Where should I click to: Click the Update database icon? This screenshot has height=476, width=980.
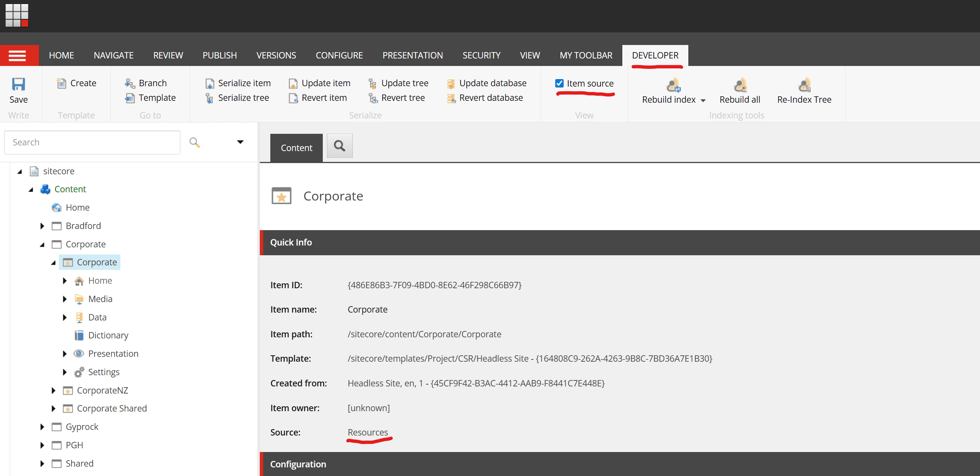click(451, 83)
